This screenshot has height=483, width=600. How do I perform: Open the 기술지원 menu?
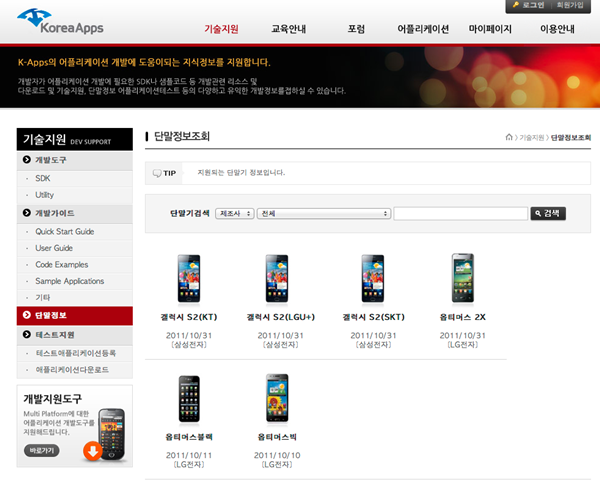221,29
